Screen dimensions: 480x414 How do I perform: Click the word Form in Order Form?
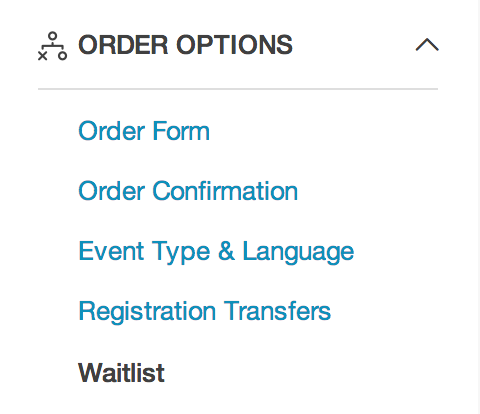[x=181, y=131]
